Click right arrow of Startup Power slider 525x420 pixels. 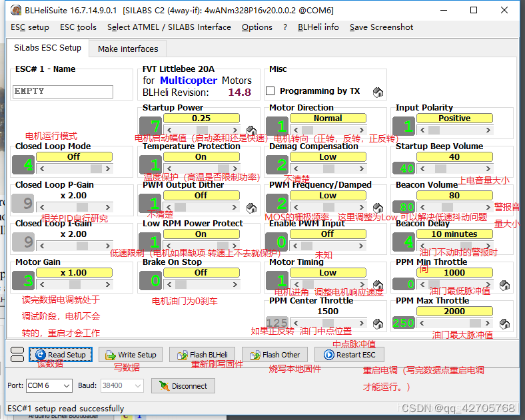coord(235,130)
